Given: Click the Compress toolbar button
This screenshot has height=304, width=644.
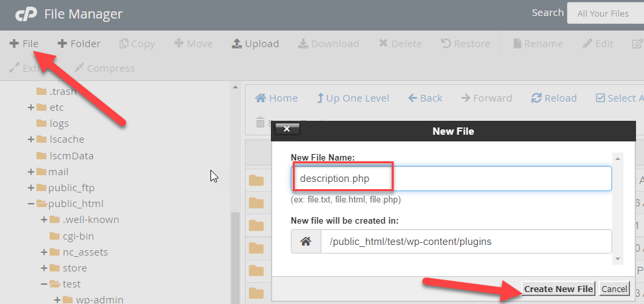Looking at the screenshot, I should tap(105, 68).
